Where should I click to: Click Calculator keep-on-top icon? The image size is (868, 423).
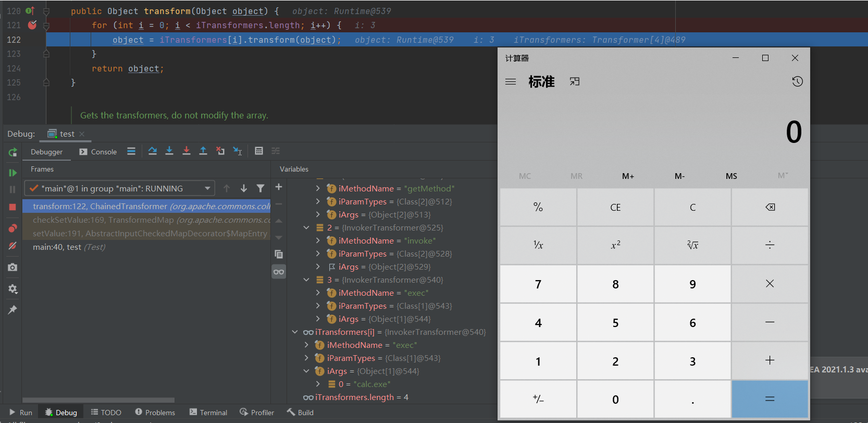click(x=574, y=81)
